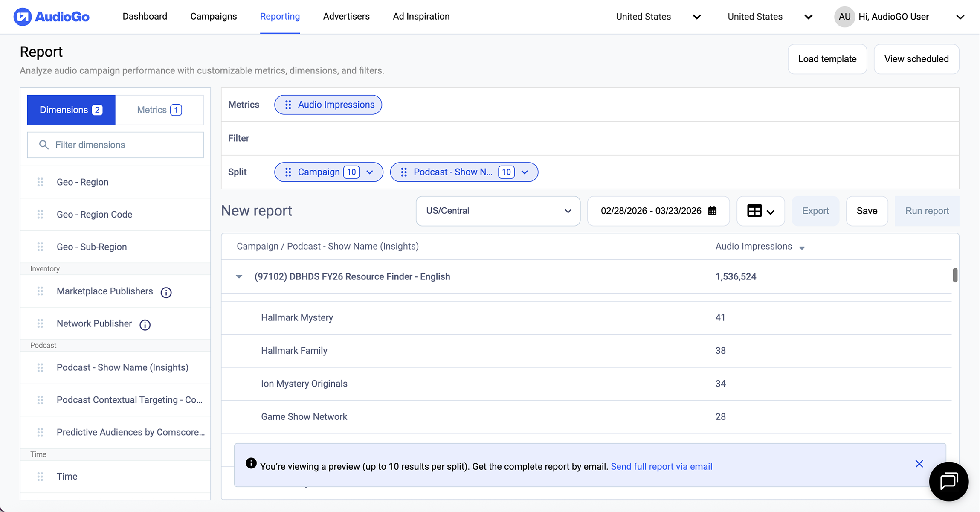Grab drag handle for Podcast Contextual Targeting
980x512 pixels.
tap(40, 400)
